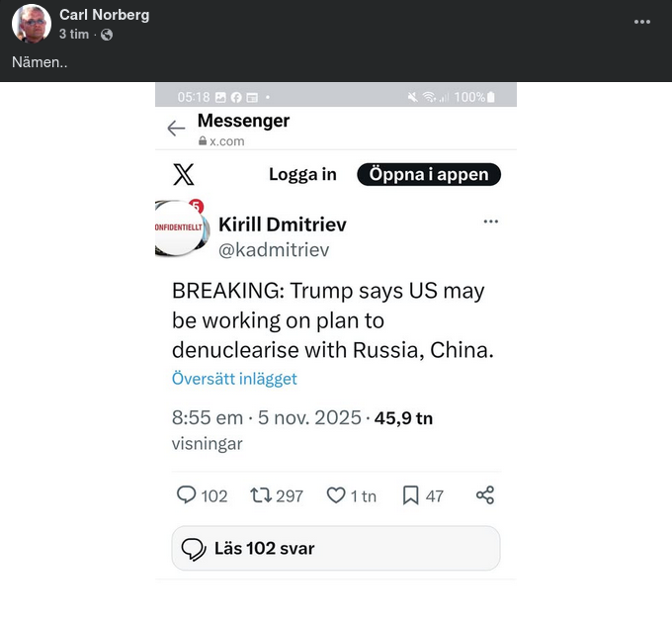Screen dimensions: 672x626
Task: Open the post timestamp '3 tim'
Action: tap(73, 35)
